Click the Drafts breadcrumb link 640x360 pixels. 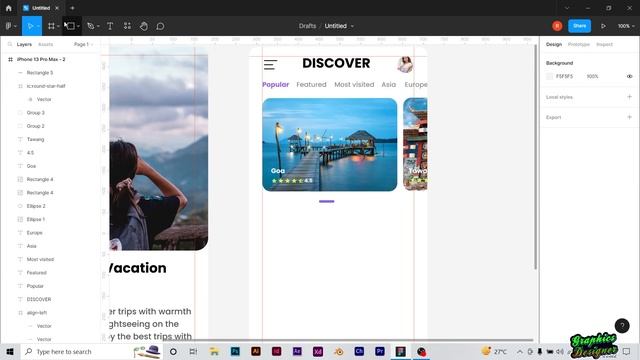[x=307, y=26]
